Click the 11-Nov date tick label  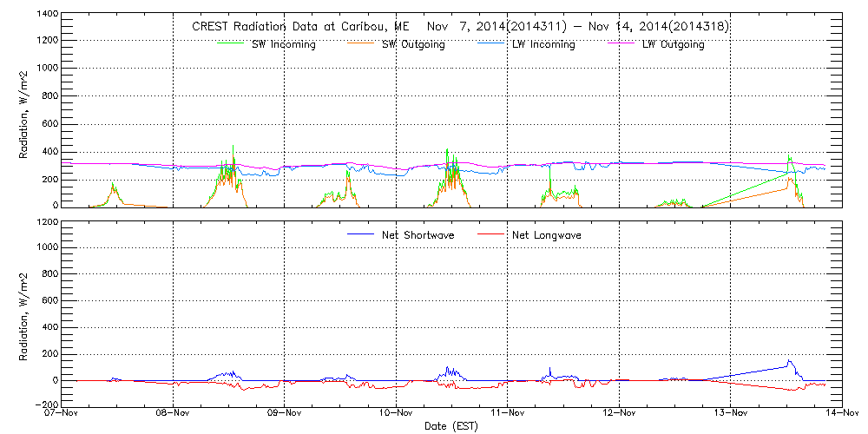coord(508,413)
